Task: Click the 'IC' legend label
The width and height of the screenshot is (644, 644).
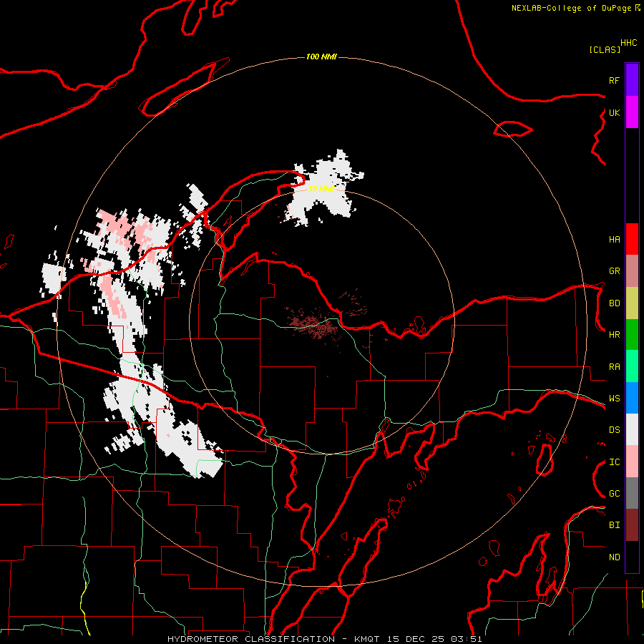Action: tap(614, 462)
